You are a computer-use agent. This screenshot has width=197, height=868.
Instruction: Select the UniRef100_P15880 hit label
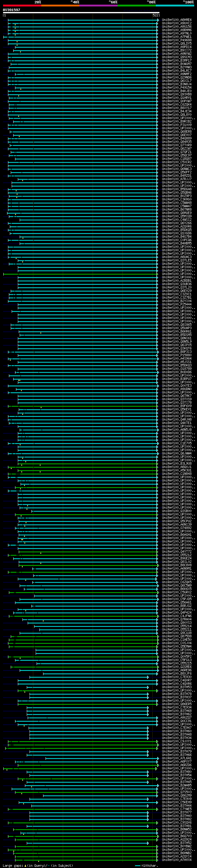tap(177, 355)
